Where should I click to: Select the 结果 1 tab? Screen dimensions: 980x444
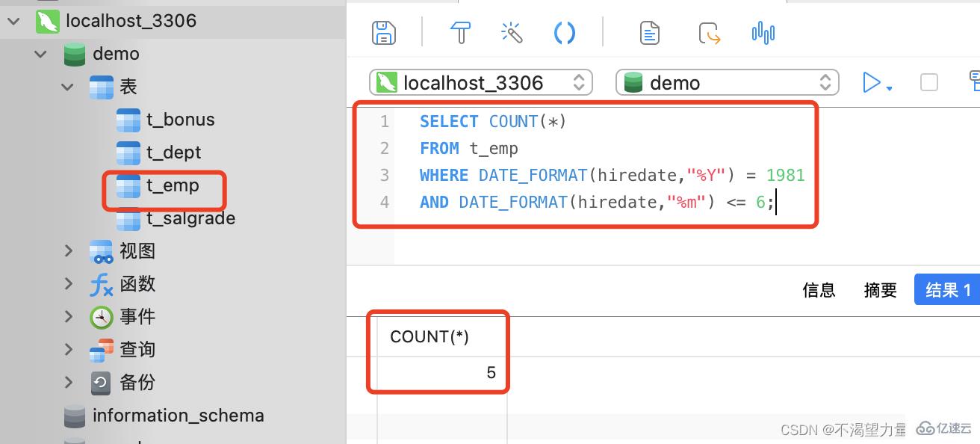pyautogui.click(x=947, y=290)
